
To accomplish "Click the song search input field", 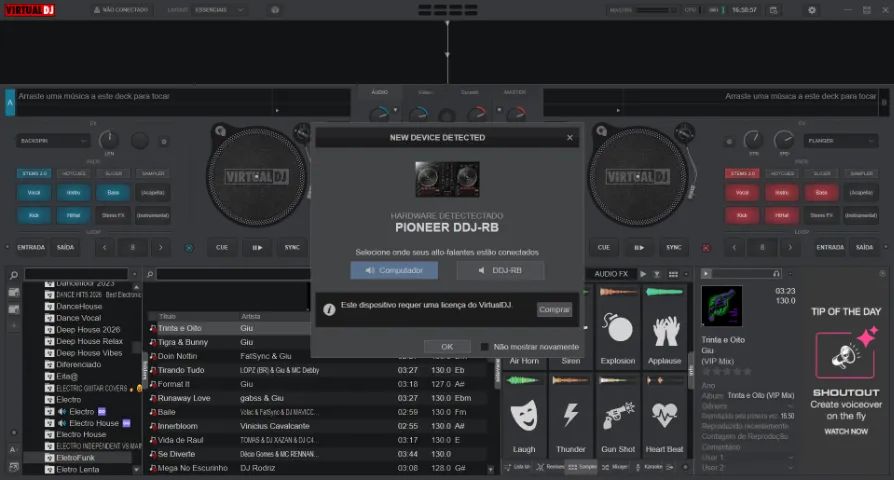I will (x=234, y=275).
